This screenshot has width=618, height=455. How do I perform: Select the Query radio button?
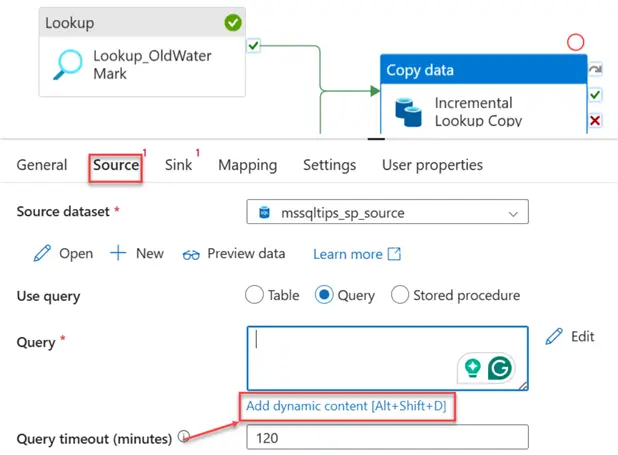click(324, 295)
